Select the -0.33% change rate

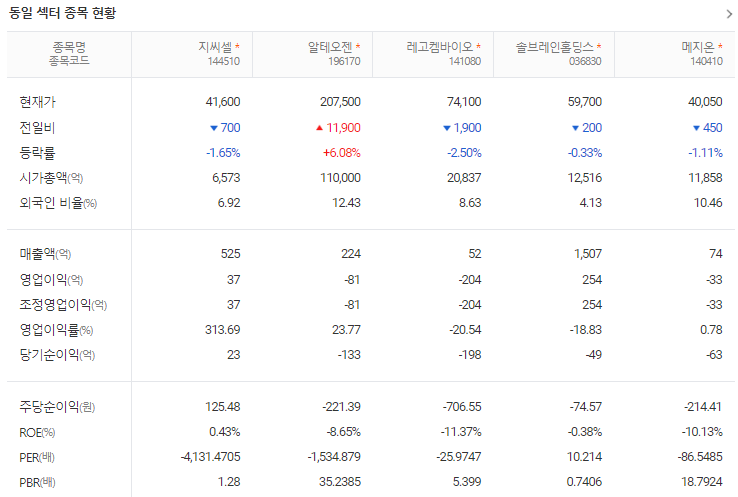click(585, 153)
